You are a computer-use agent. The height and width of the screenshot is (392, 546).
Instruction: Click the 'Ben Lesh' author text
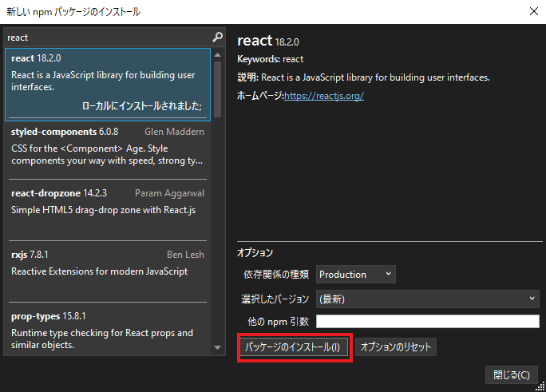point(185,255)
